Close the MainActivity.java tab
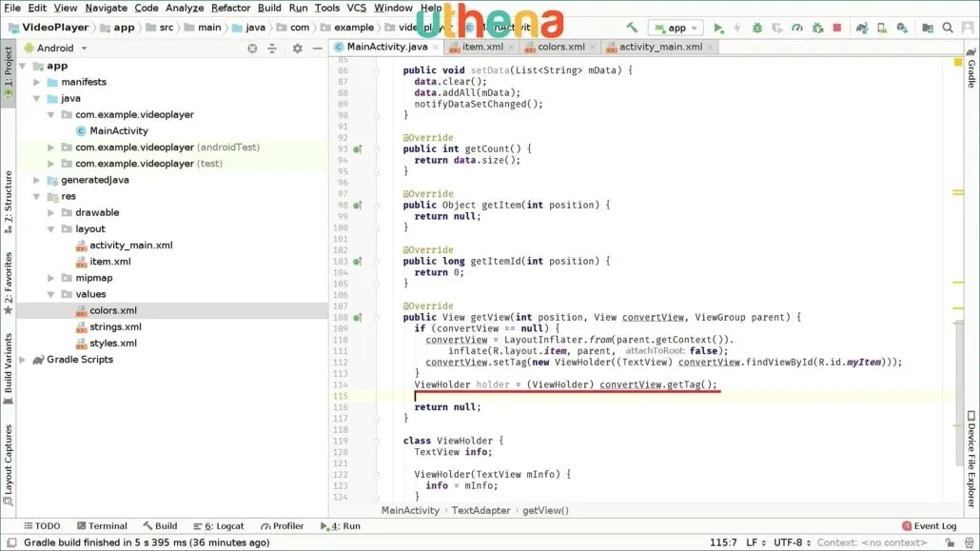The image size is (980, 551). coord(436,48)
